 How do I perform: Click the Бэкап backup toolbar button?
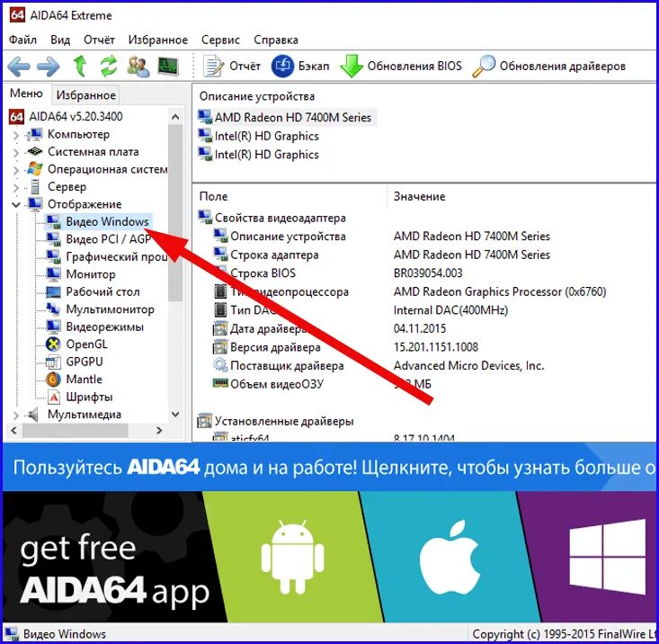[300, 66]
